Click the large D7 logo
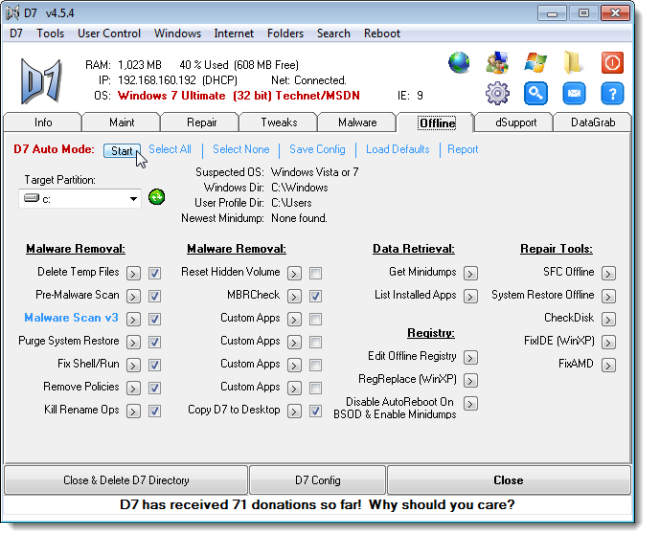Screen dimensions: 650x538 [x=41, y=80]
